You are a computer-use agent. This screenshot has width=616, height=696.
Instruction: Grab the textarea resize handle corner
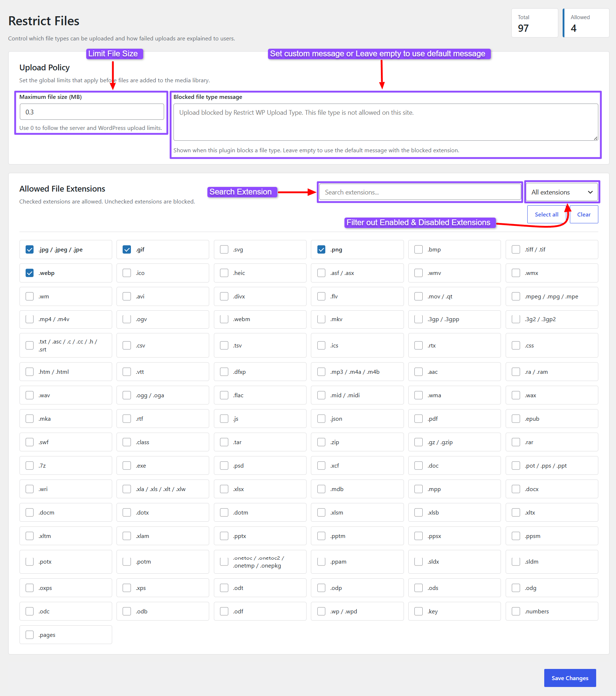pyautogui.click(x=595, y=138)
